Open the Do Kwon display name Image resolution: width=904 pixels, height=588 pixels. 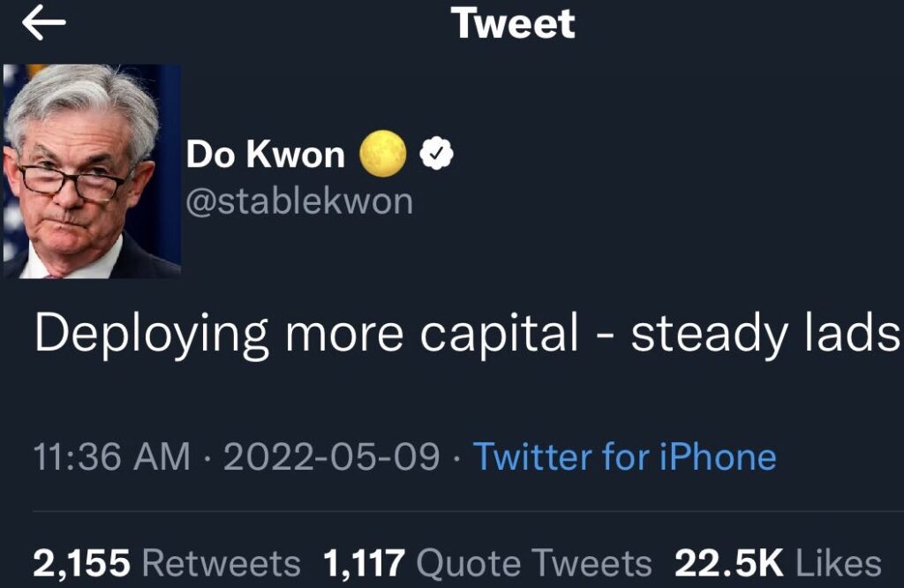point(265,155)
